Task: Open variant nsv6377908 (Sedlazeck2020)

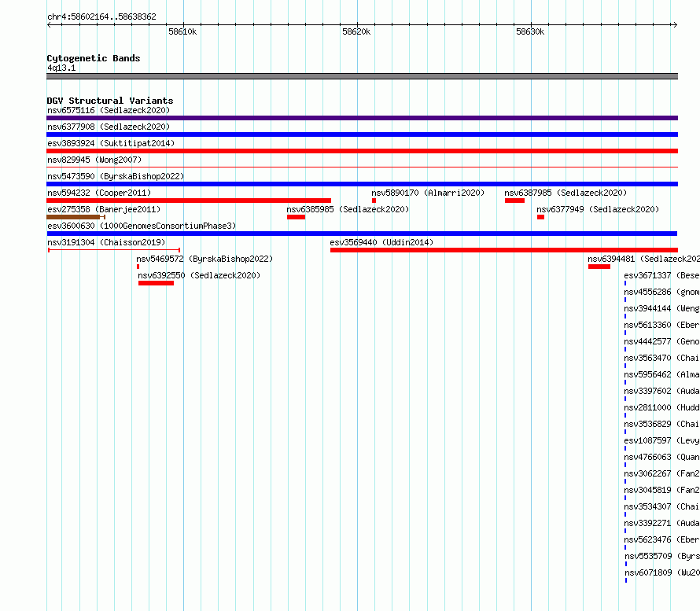Action: (109, 127)
